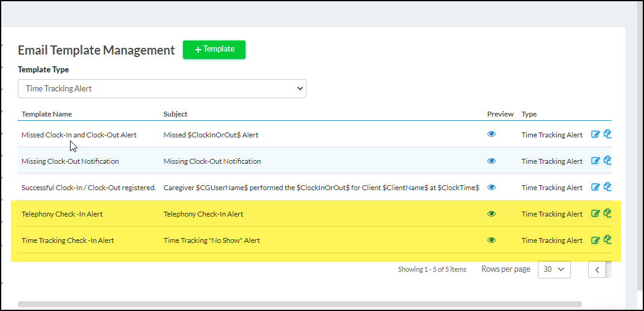Edit the Successful Clock-In / Clock-Out template
This screenshot has width=644, height=311.
[595, 188]
